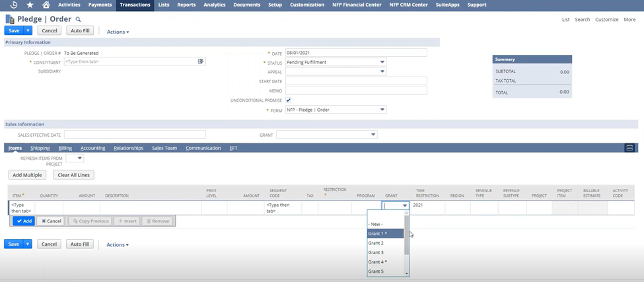Choose Grant 1 in the dropdown list

click(x=386, y=234)
